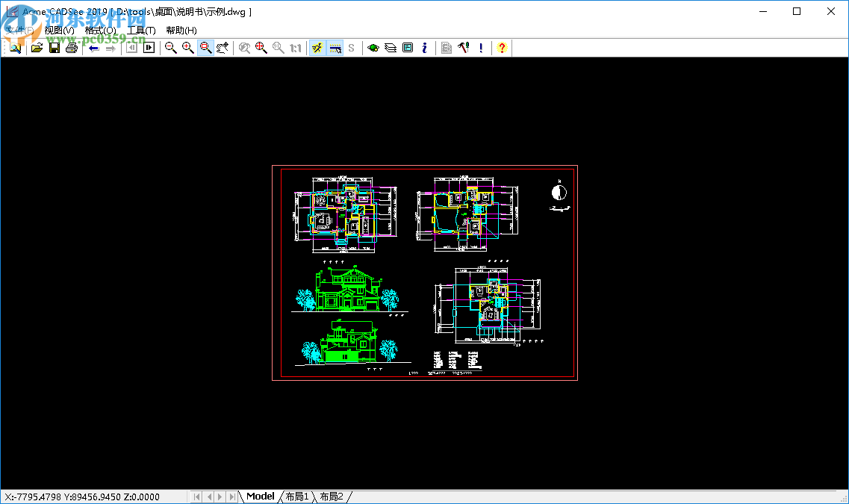
Task: Click the layout window panel icon
Action: tap(408, 49)
